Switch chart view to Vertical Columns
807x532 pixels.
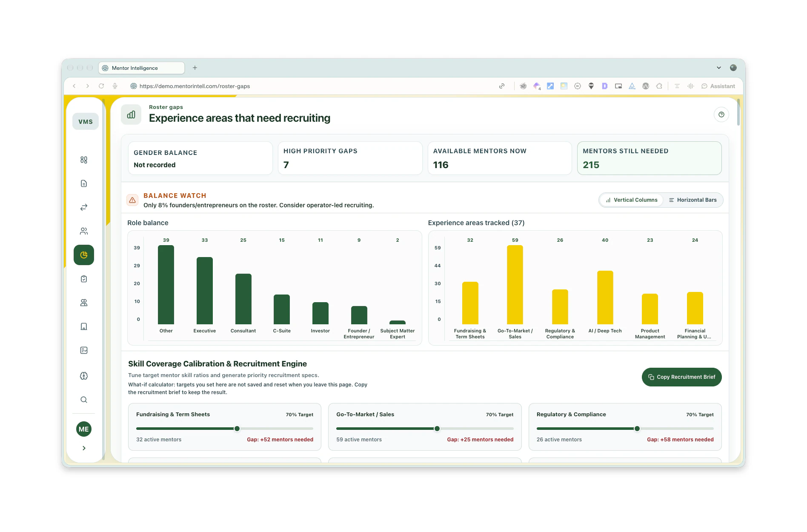(x=632, y=200)
